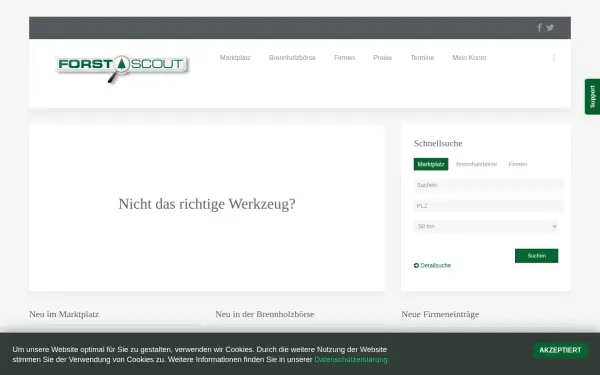
Task: Click the Detailsuche plus icon
Action: pyautogui.click(x=416, y=265)
